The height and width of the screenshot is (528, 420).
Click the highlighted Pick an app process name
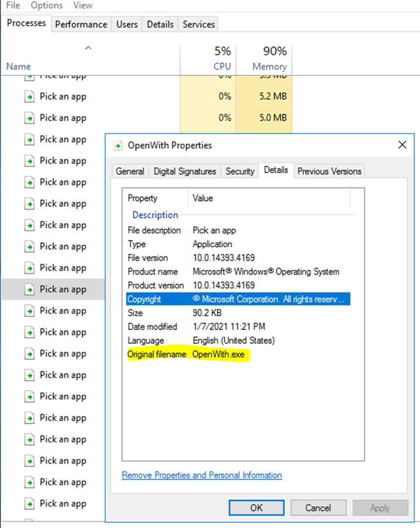click(x=63, y=289)
